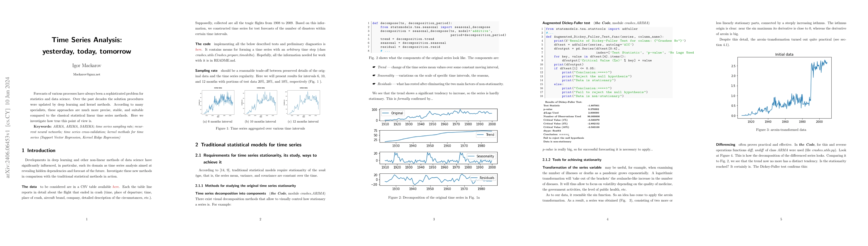Click the red 'here' link for CSV data

[116, 187]
